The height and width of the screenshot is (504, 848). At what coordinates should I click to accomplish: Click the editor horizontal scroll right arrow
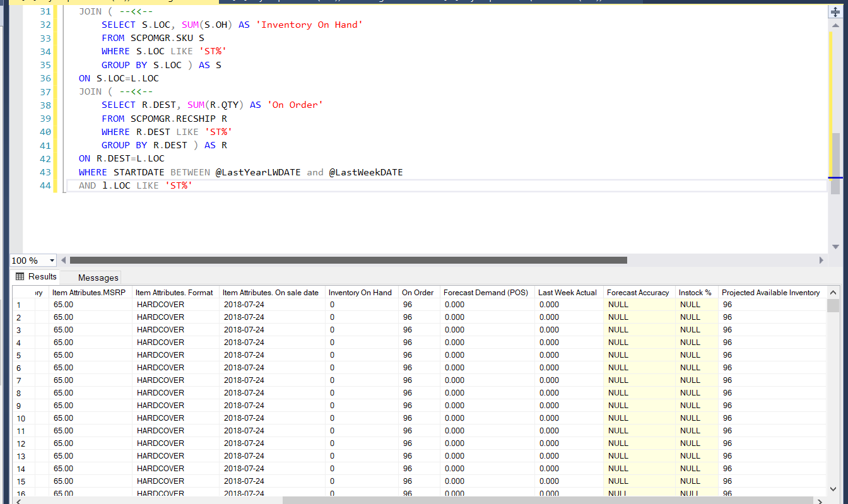(x=821, y=260)
